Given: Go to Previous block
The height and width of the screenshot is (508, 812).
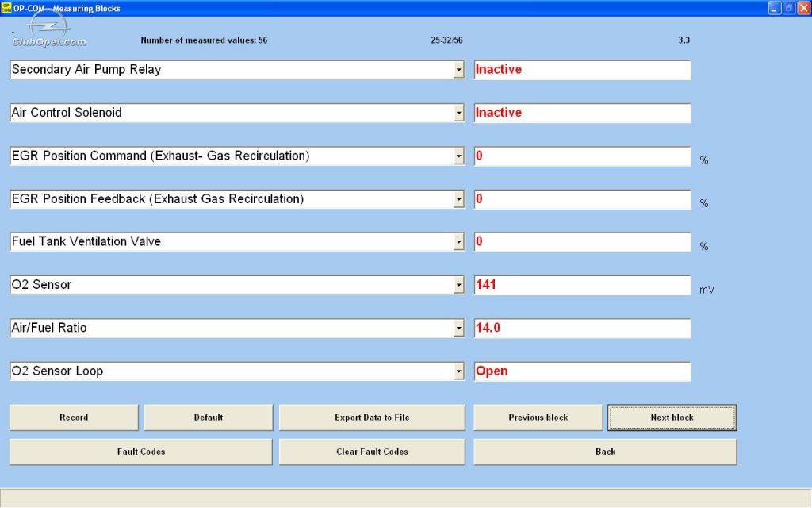Looking at the screenshot, I should 538,418.
